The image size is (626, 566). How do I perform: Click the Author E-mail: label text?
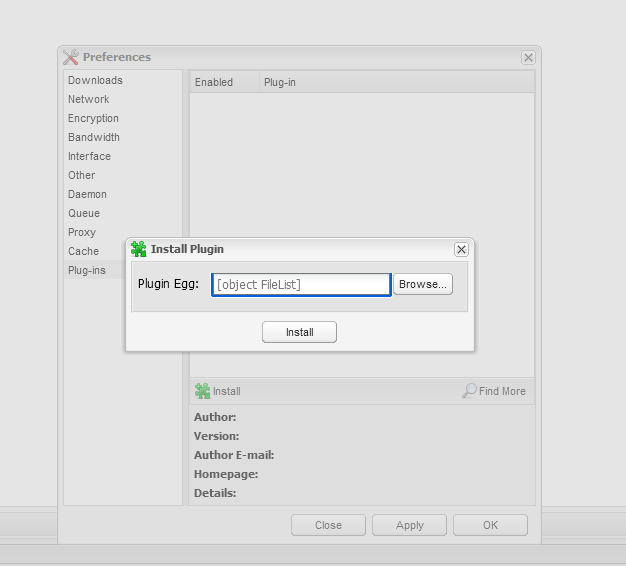pyautogui.click(x=234, y=455)
